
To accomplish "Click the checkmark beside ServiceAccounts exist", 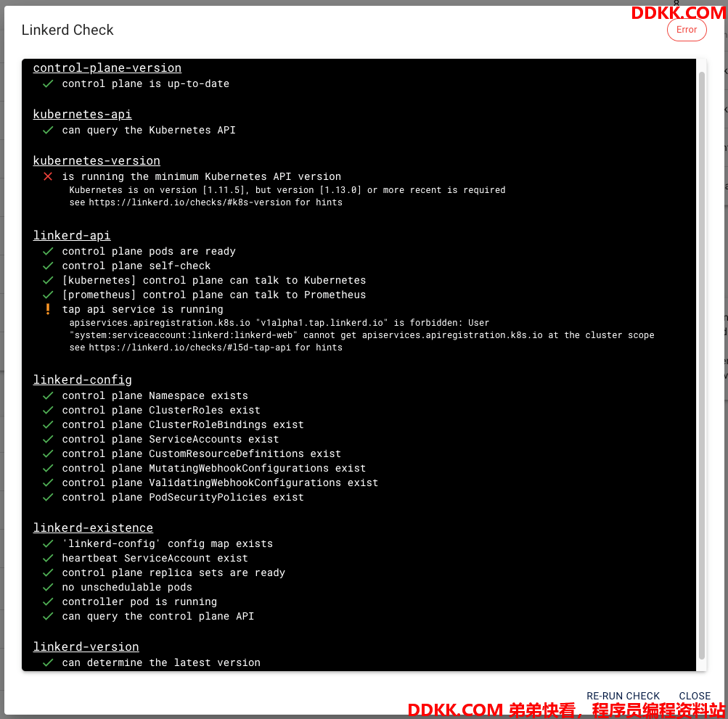I will [x=48, y=439].
